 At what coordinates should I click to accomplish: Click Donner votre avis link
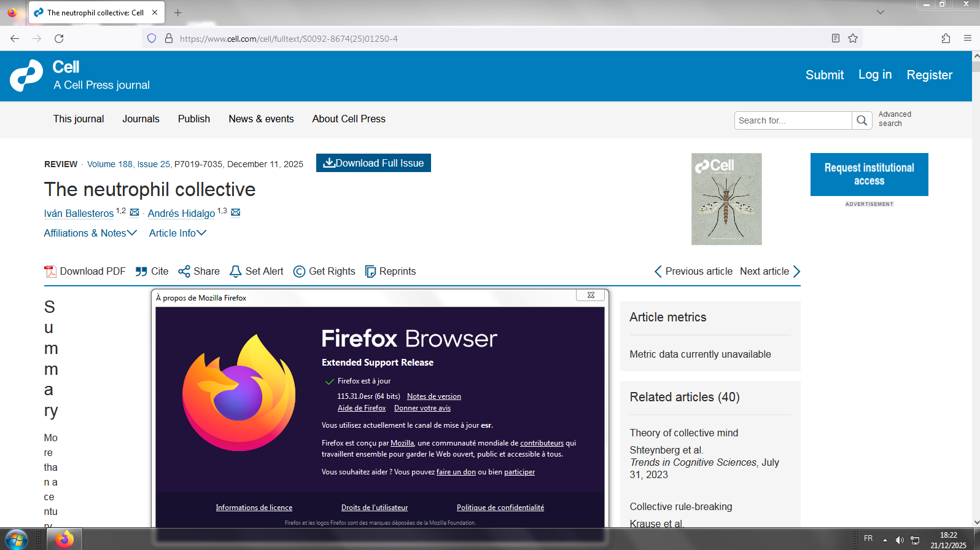coord(422,408)
